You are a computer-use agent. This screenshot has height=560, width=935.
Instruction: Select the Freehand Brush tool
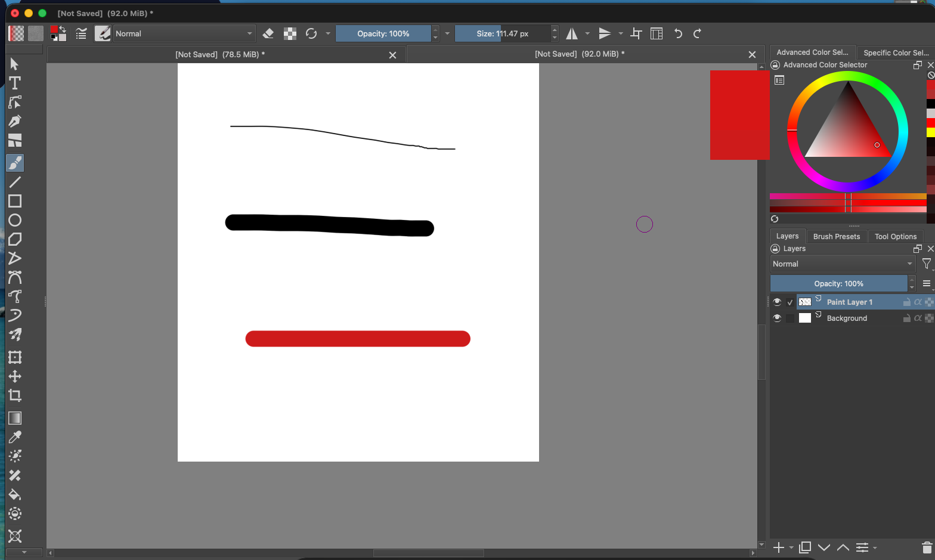[x=15, y=163]
